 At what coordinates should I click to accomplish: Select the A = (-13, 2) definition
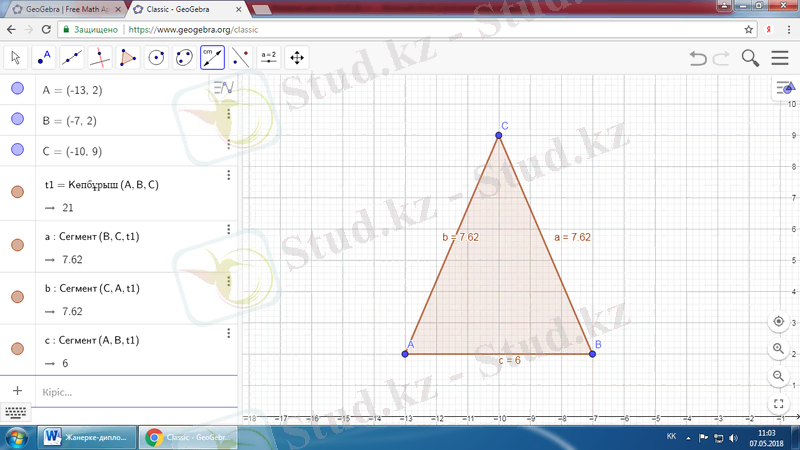[72, 90]
